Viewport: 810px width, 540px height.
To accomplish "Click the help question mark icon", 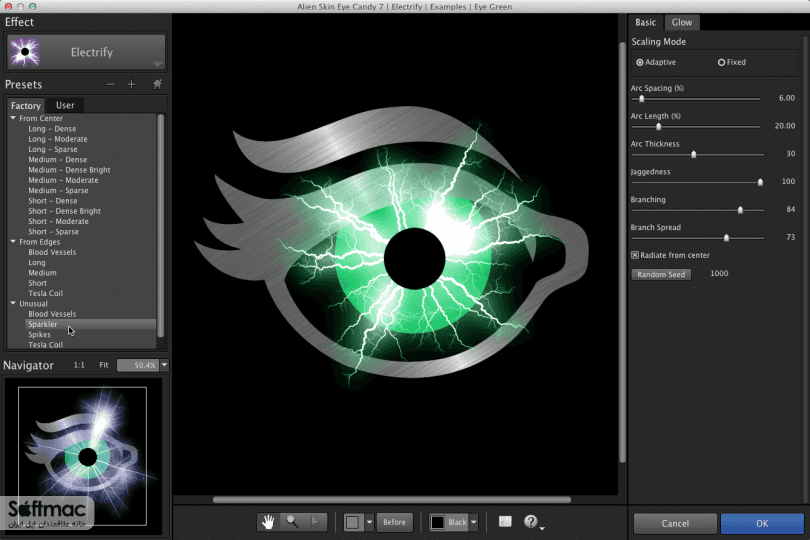I will [531, 521].
